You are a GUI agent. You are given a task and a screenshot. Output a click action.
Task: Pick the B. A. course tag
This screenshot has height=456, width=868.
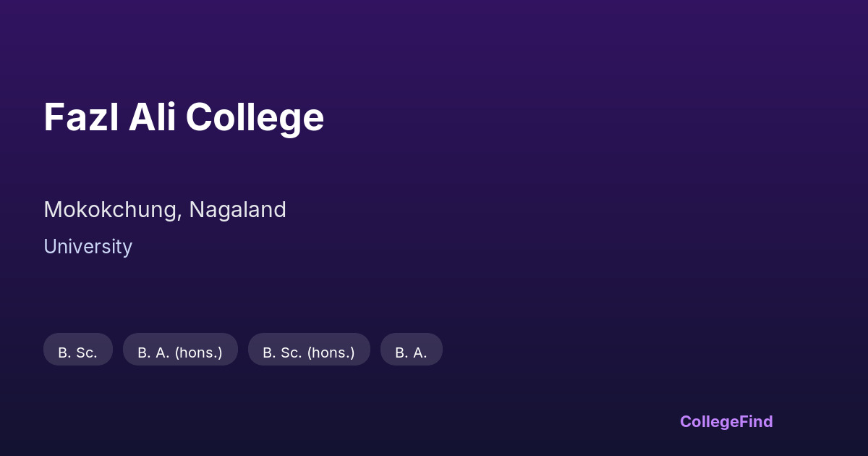pos(411,350)
